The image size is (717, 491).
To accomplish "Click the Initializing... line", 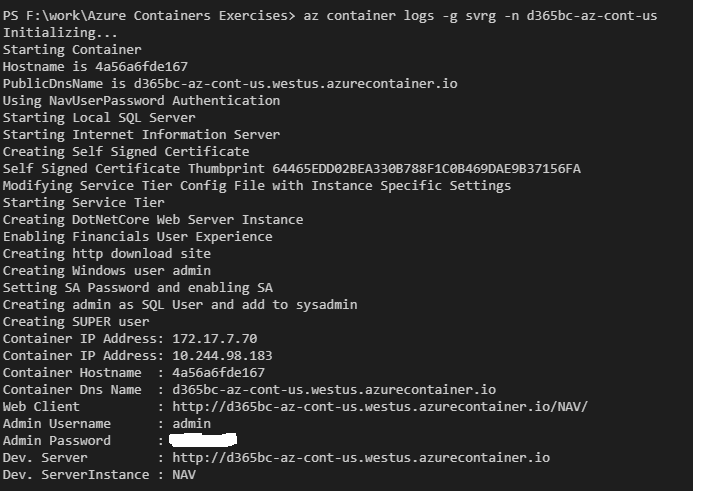I will 60,33.
